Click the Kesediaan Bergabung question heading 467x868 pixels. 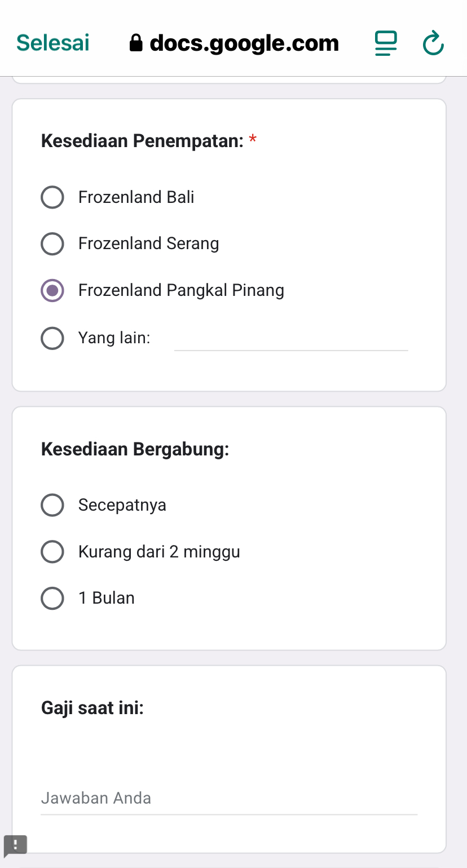coord(135,450)
